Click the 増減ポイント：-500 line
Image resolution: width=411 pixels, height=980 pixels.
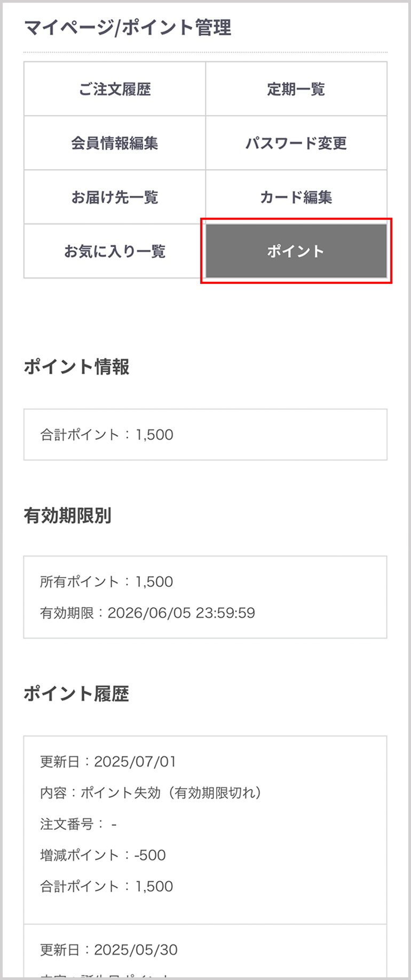(x=103, y=855)
